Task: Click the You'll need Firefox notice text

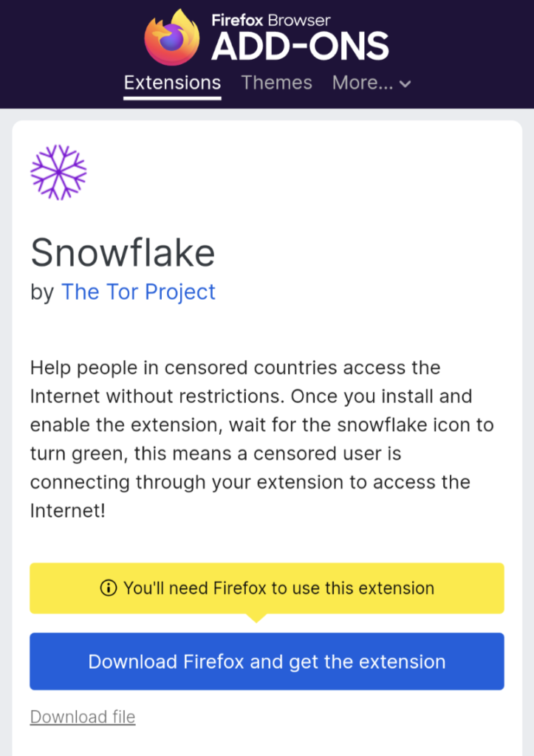Action: click(279, 588)
